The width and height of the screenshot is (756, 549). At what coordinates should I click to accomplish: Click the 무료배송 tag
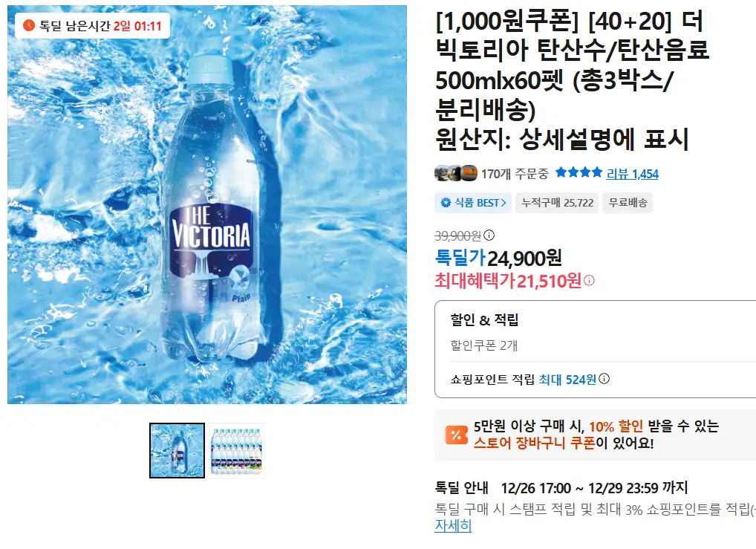click(x=628, y=203)
